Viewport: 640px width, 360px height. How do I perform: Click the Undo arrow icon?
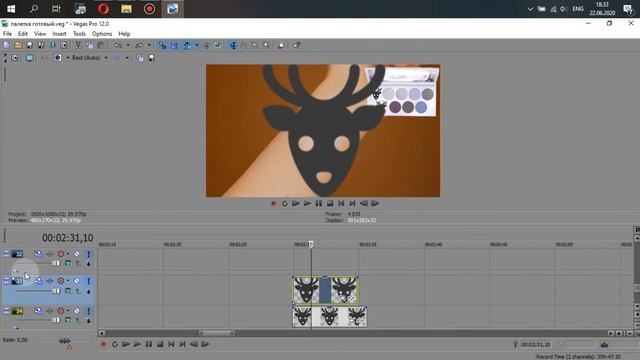pos(118,45)
